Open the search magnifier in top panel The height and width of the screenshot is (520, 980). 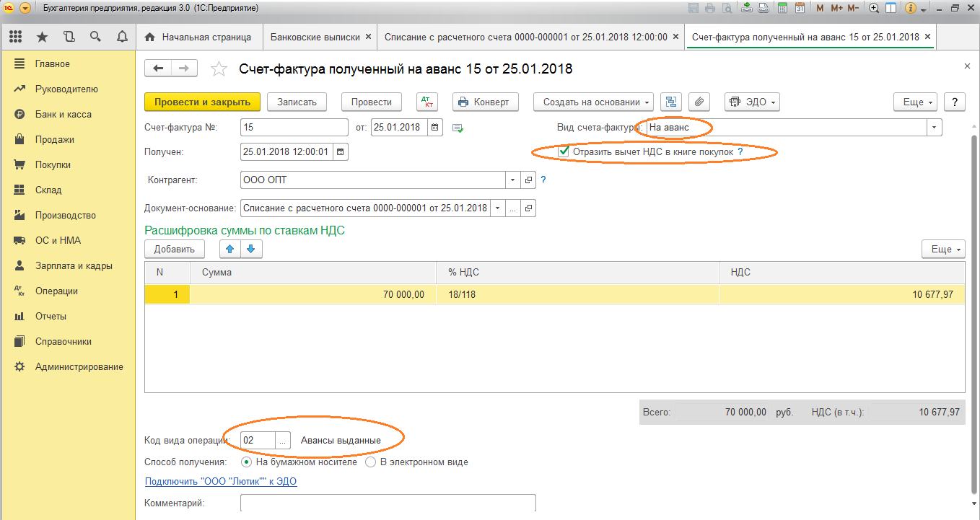pos(95,37)
